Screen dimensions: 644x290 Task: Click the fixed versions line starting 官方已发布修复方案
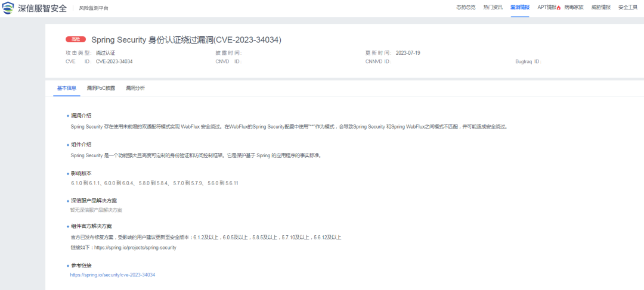(206, 237)
